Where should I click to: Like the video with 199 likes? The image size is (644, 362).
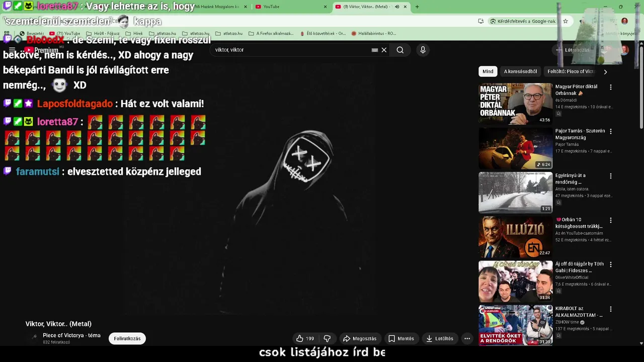point(305,338)
